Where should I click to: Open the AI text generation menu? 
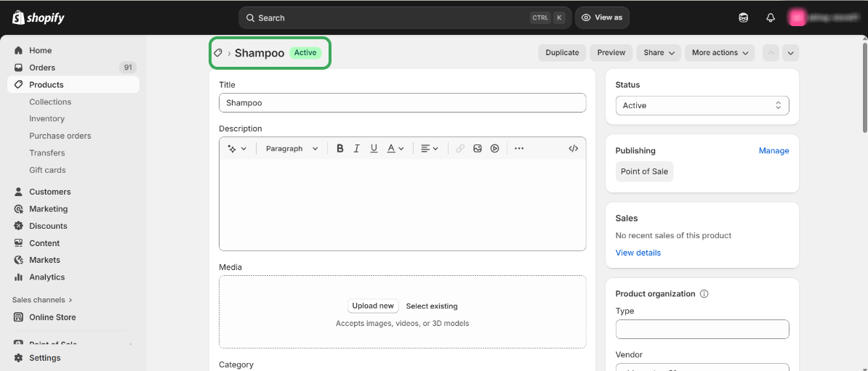pyautogui.click(x=237, y=149)
